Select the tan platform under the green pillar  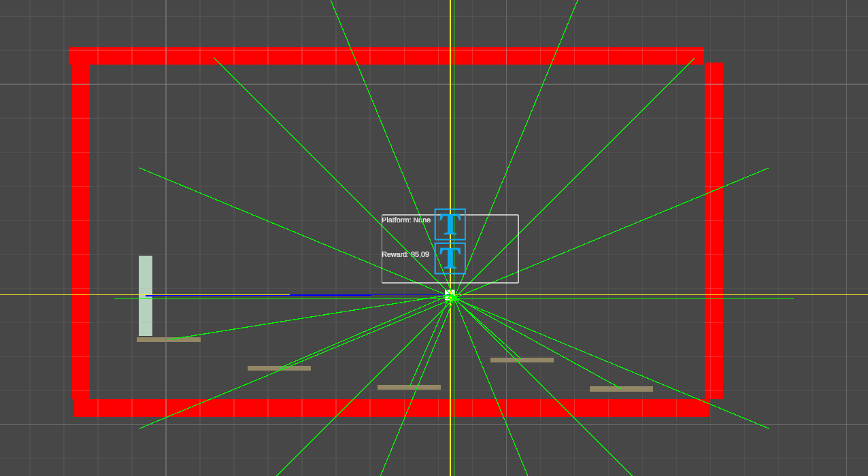(168, 339)
